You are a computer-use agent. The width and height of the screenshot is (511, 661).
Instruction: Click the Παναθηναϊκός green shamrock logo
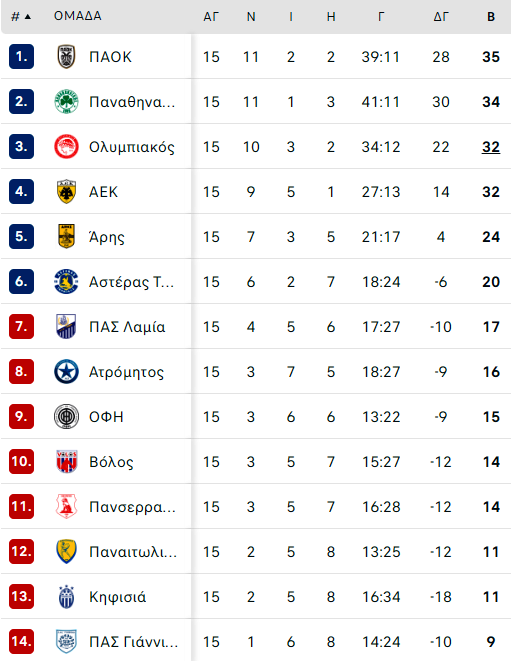[66, 102]
